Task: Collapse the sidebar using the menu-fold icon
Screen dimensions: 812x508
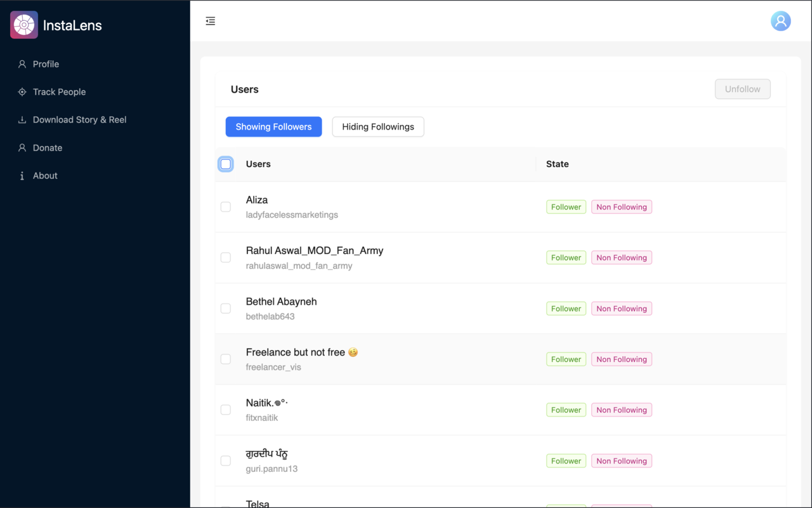Action: pyautogui.click(x=211, y=22)
